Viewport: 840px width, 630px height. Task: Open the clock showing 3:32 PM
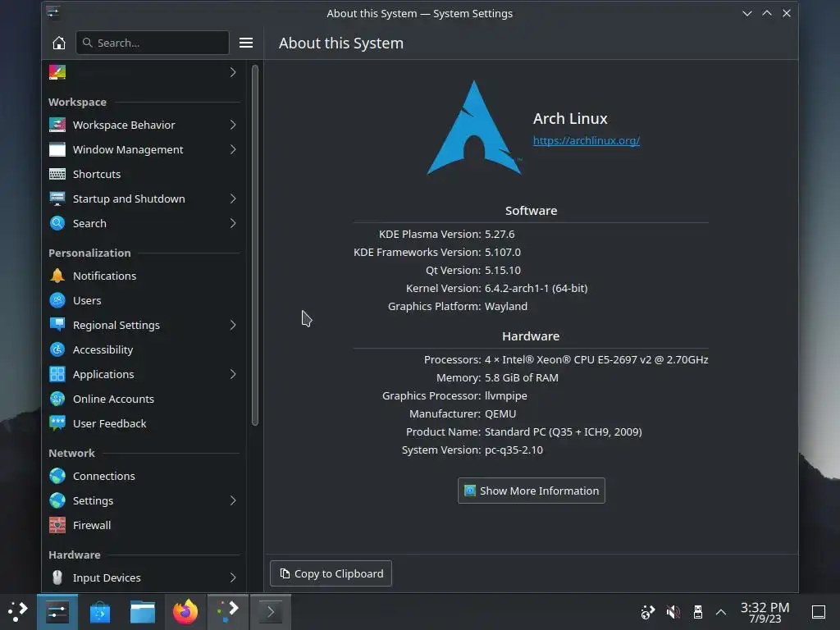[x=765, y=612]
